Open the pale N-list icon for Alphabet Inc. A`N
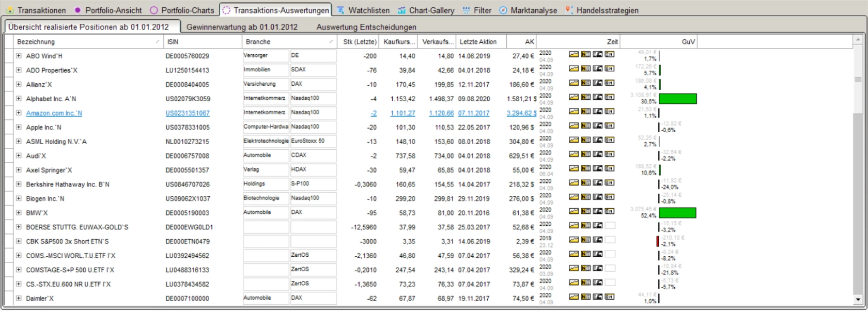This screenshot has height=311, width=868. (610, 97)
